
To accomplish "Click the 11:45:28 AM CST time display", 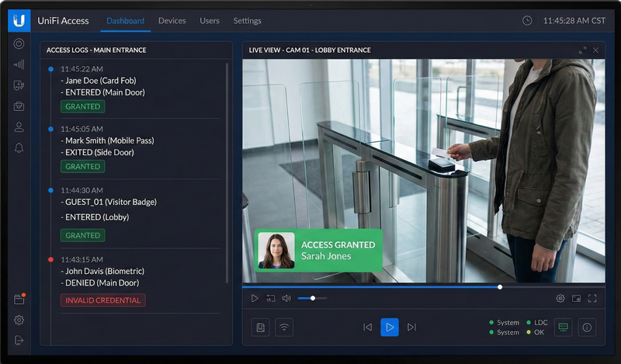I will point(574,21).
